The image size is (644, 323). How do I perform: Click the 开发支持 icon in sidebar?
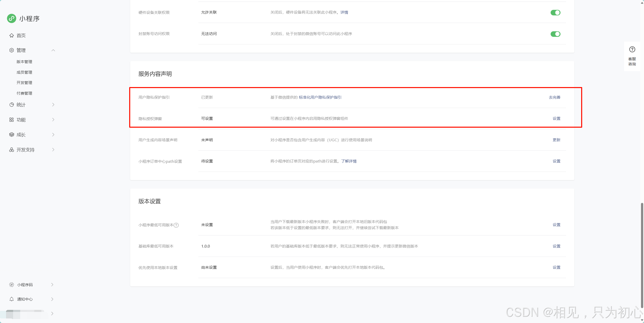(x=12, y=150)
